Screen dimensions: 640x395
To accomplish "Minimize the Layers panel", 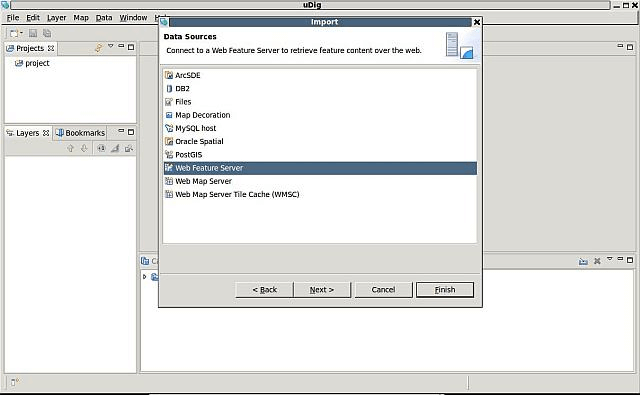I will pos(121,131).
